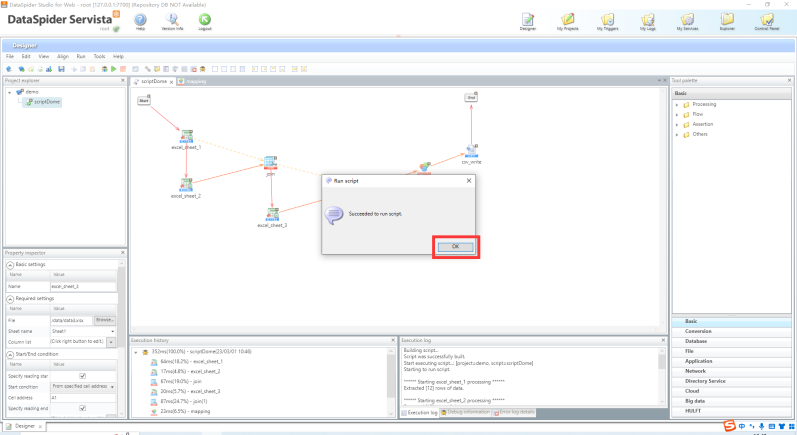The image size is (797, 435).
Task: Open the Column list dropdown button
Action: coord(111,342)
